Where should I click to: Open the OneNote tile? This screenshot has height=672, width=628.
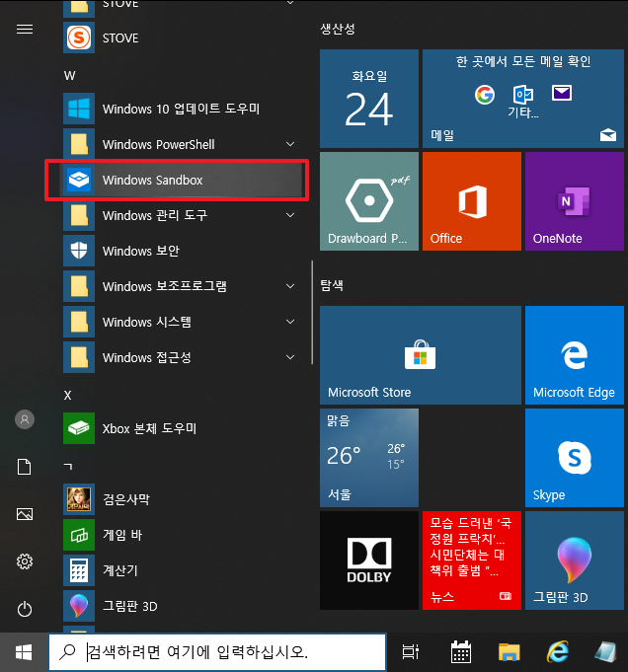pos(575,201)
